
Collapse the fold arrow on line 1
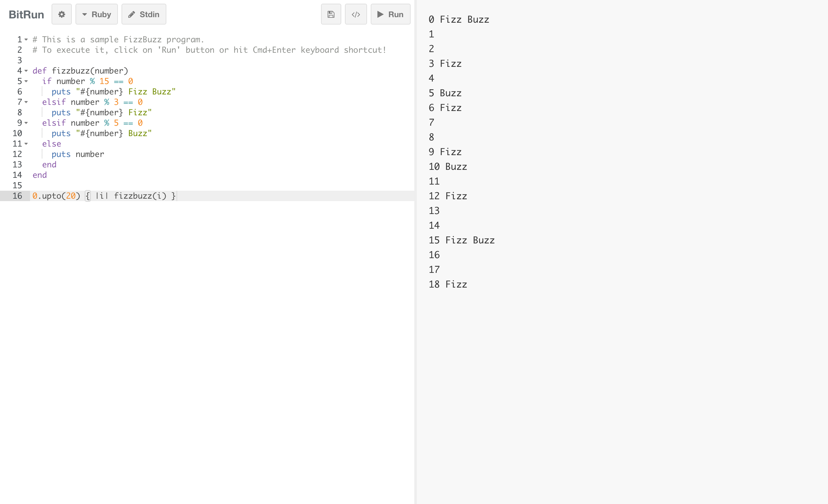(x=26, y=40)
